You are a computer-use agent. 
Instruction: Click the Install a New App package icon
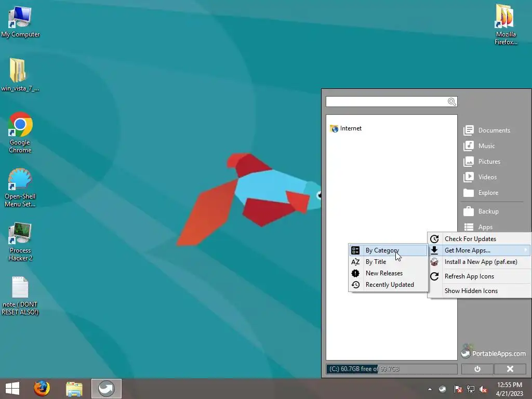434,262
